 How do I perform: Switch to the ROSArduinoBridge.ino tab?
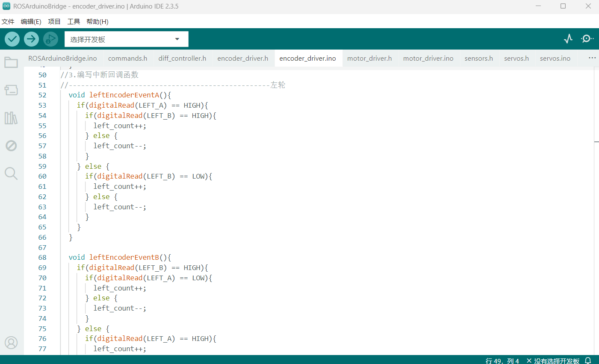(62, 58)
